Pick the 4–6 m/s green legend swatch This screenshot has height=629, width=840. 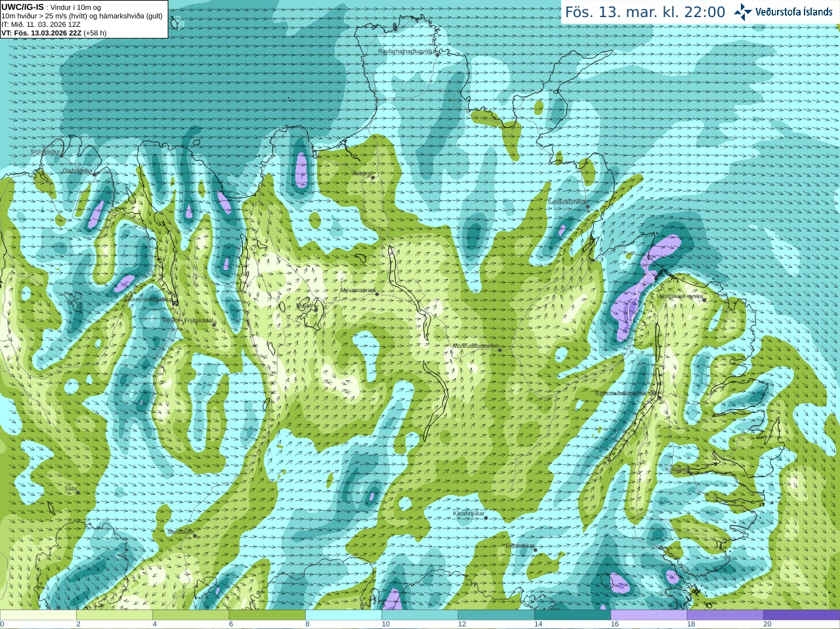click(191, 615)
